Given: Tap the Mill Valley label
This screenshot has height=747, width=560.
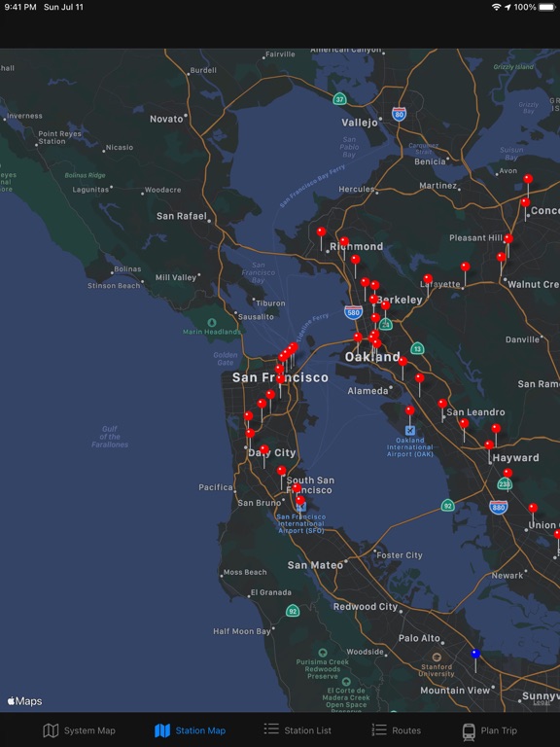Looking at the screenshot, I should 176,277.
